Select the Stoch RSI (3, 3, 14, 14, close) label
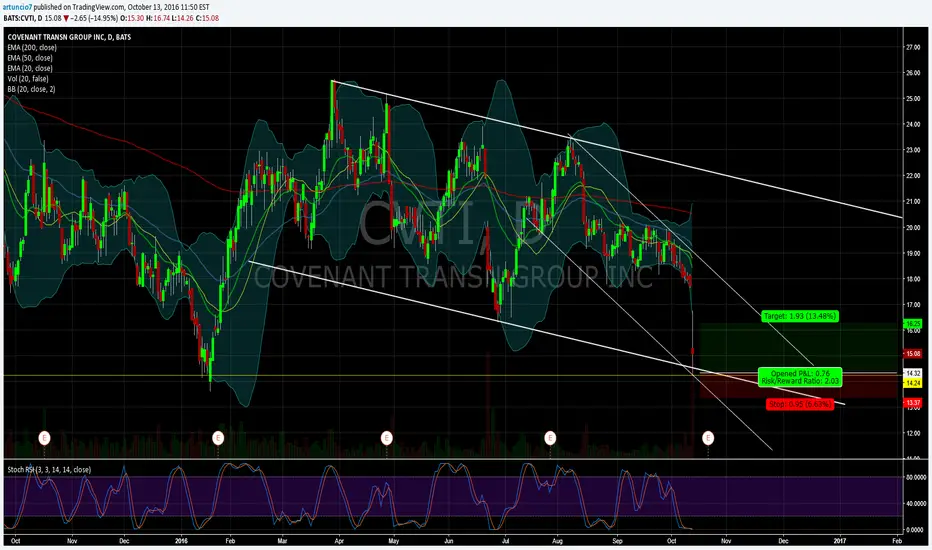The width and height of the screenshot is (932, 550). (49, 470)
